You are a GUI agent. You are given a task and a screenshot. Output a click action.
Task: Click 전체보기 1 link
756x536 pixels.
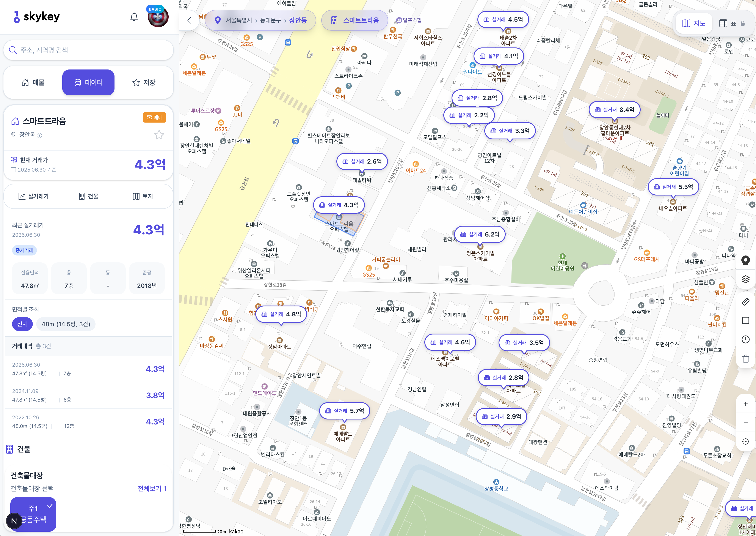click(x=152, y=489)
